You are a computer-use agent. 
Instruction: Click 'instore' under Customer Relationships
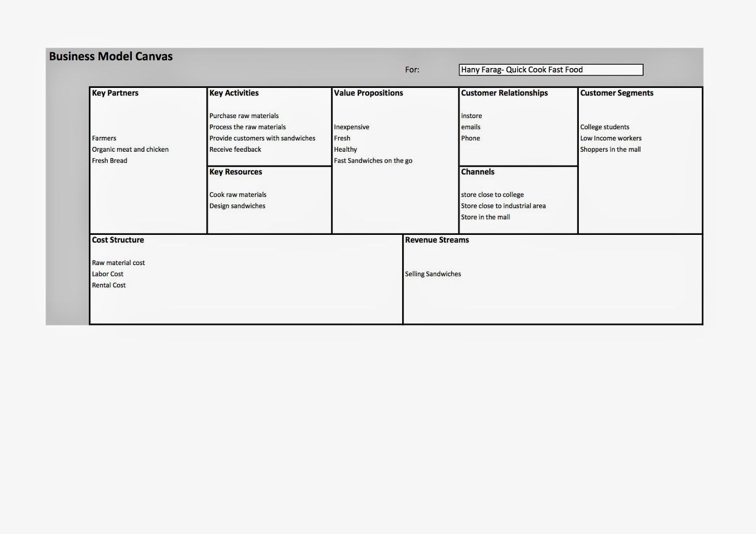[x=472, y=116]
